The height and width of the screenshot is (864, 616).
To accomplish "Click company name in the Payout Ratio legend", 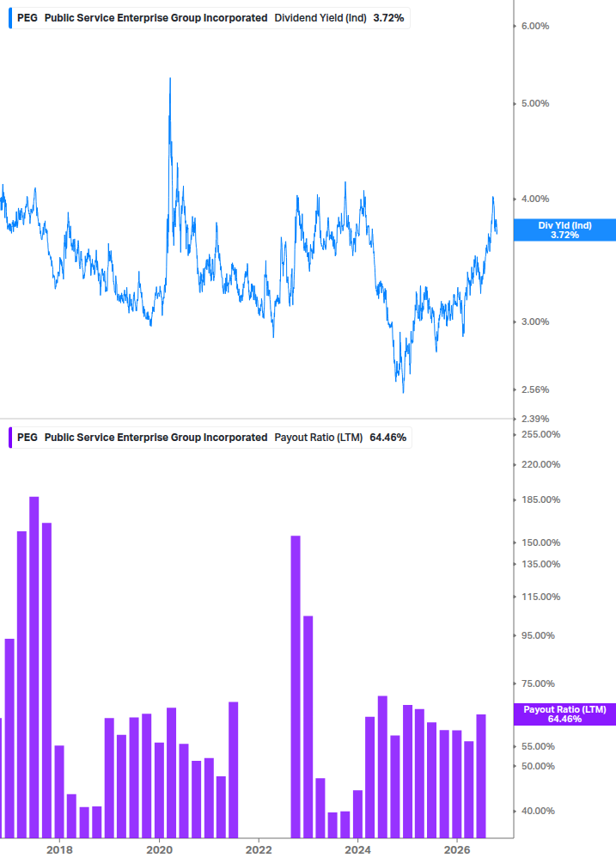I will tap(156, 438).
